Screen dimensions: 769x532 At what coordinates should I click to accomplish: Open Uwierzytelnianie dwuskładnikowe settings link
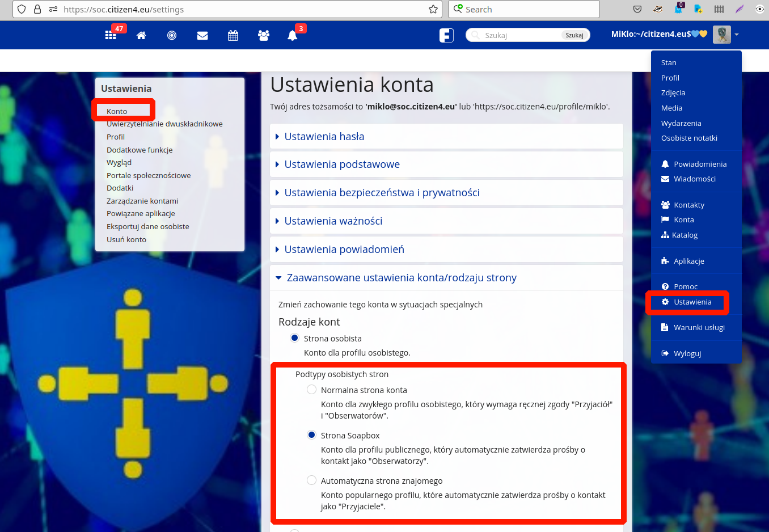(164, 124)
